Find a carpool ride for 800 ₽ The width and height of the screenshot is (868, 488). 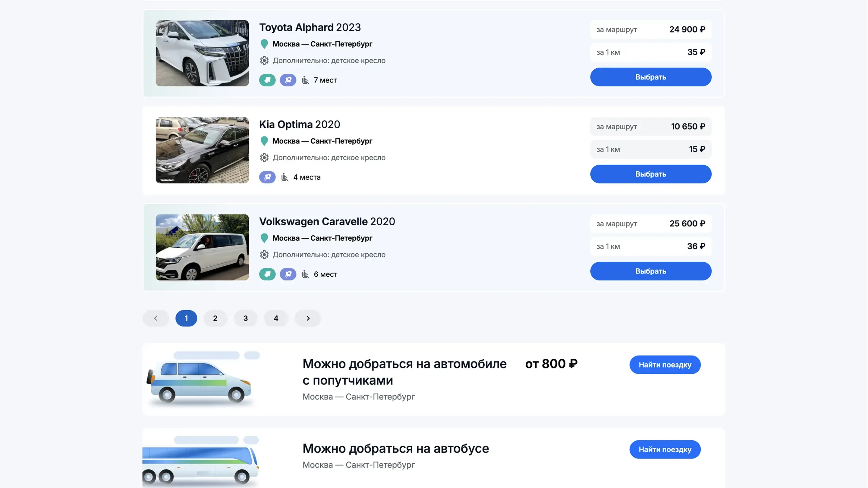pos(665,365)
